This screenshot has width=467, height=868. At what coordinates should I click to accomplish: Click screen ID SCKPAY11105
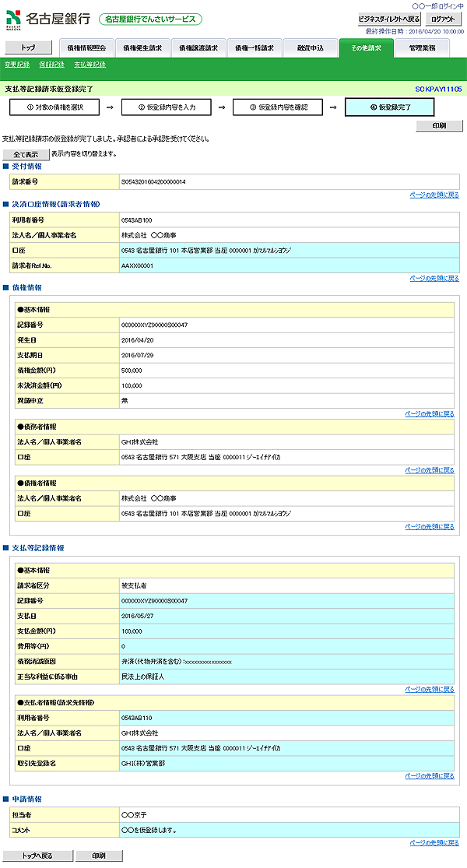click(x=438, y=89)
